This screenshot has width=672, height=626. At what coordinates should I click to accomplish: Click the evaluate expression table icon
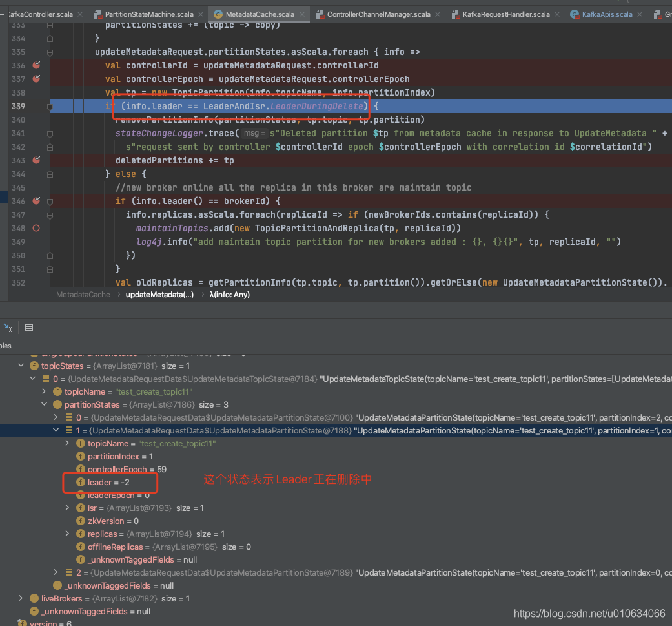pyautogui.click(x=28, y=328)
